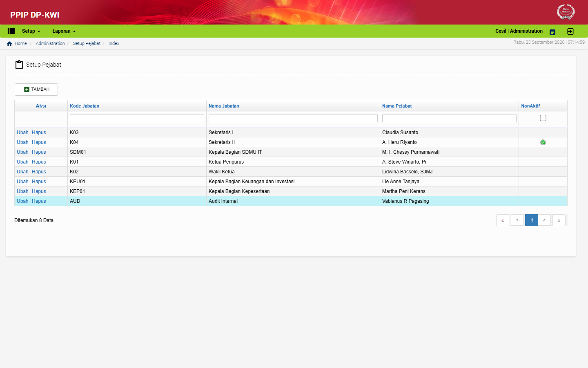Click Ubah for the K03 row
Image resolution: width=588 pixels, height=368 pixels.
[22, 132]
